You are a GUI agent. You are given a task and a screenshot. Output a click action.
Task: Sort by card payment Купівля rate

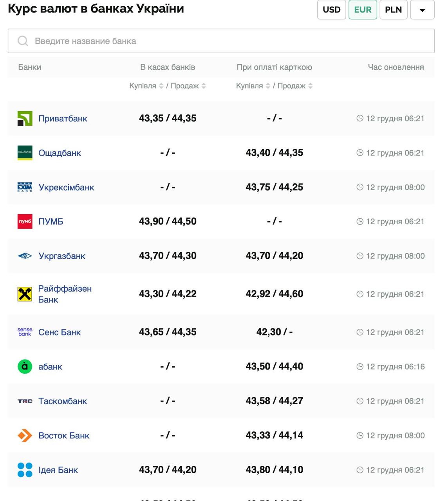click(x=268, y=86)
